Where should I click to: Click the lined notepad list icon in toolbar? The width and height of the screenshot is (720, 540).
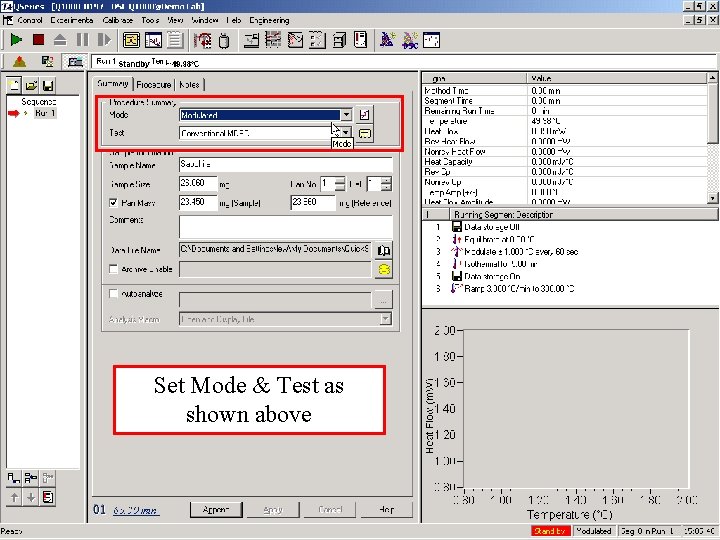[x=175, y=40]
